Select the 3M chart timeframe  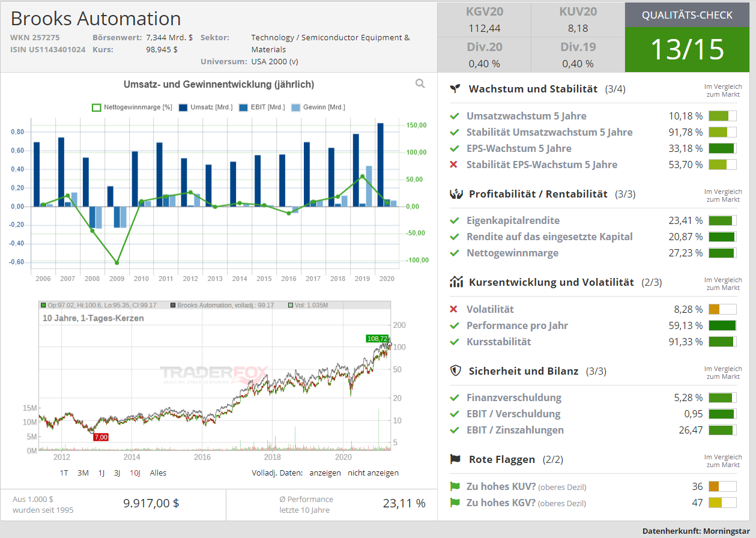(83, 473)
